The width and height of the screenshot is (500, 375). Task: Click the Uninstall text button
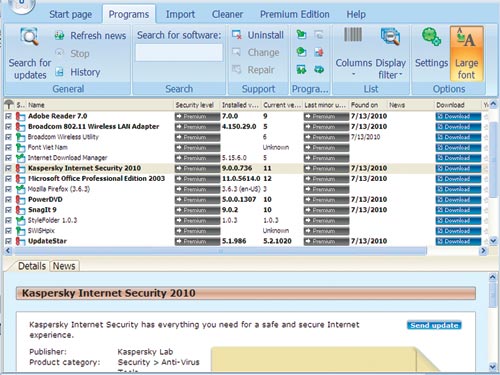pyautogui.click(x=265, y=35)
